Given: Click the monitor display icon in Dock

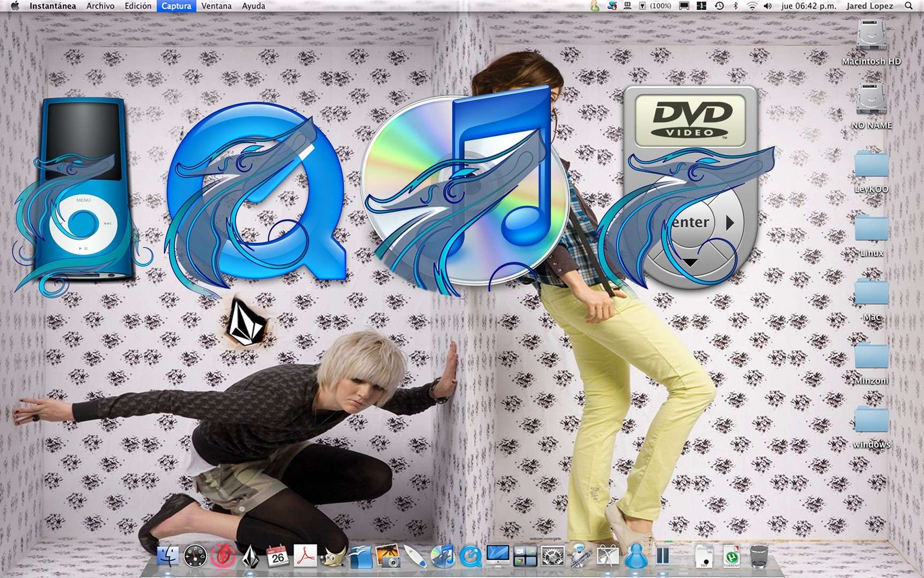Looking at the screenshot, I should [498, 557].
